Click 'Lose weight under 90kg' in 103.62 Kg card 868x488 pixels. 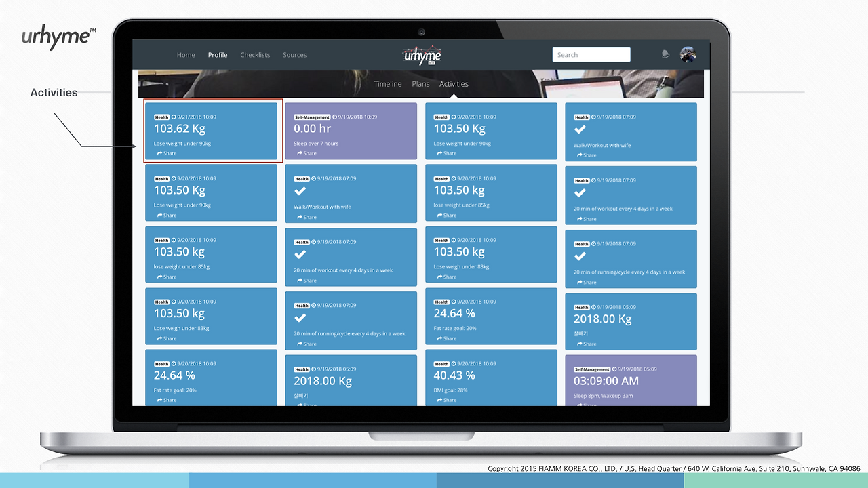pyautogui.click(x=182, y=144)
